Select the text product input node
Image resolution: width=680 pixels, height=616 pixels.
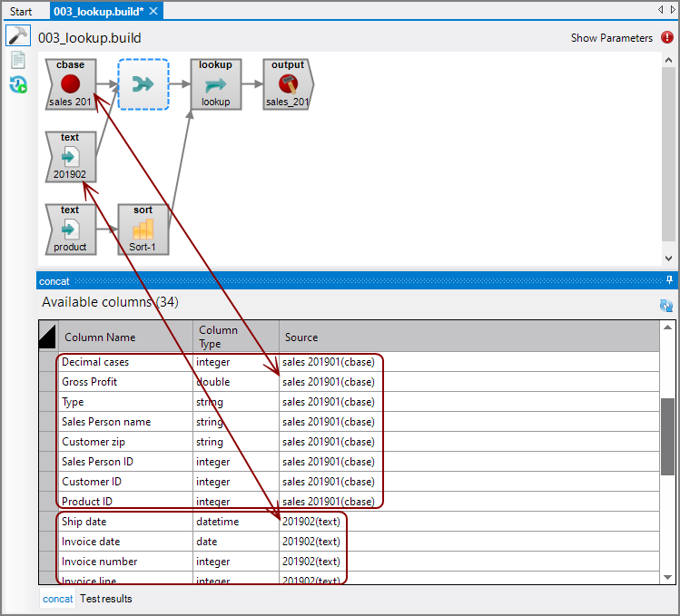pos(71,229)
